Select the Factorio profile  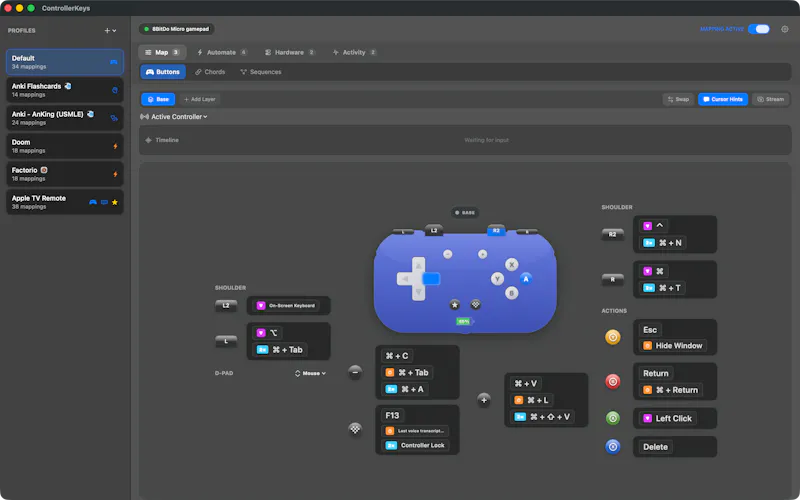click(65, 174)
